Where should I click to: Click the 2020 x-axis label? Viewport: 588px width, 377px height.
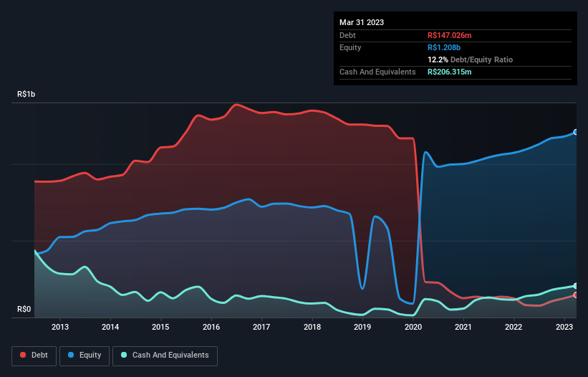(413, 327)
